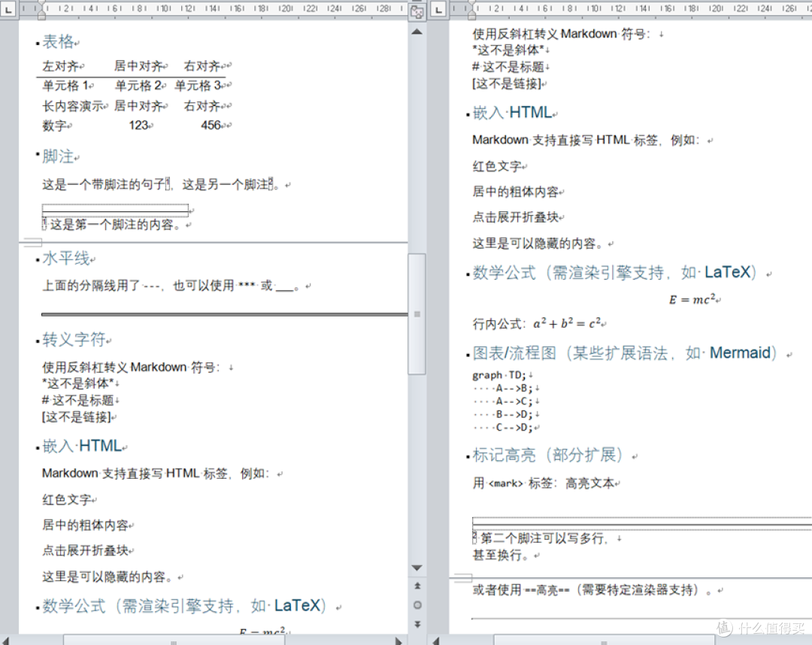This screenshot has width=812, height=645.
Task: Click 第二个脚注可以写多行 footnote text
Action: pyautogui.click(x=545, y=538)
